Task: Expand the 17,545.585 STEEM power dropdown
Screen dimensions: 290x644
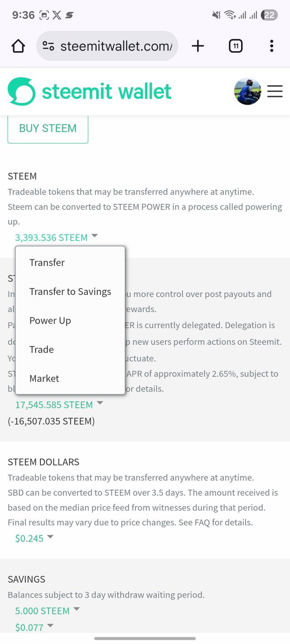Action: pos(59,404)
